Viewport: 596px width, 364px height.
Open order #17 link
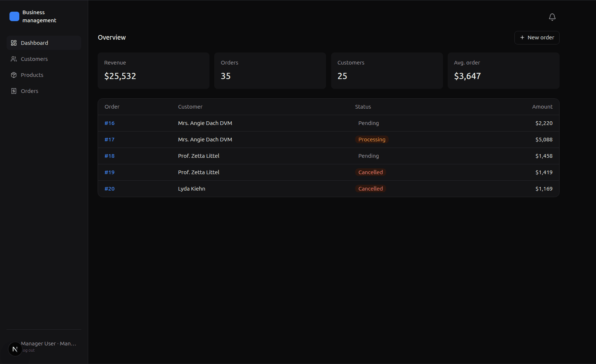click(110, 140)
